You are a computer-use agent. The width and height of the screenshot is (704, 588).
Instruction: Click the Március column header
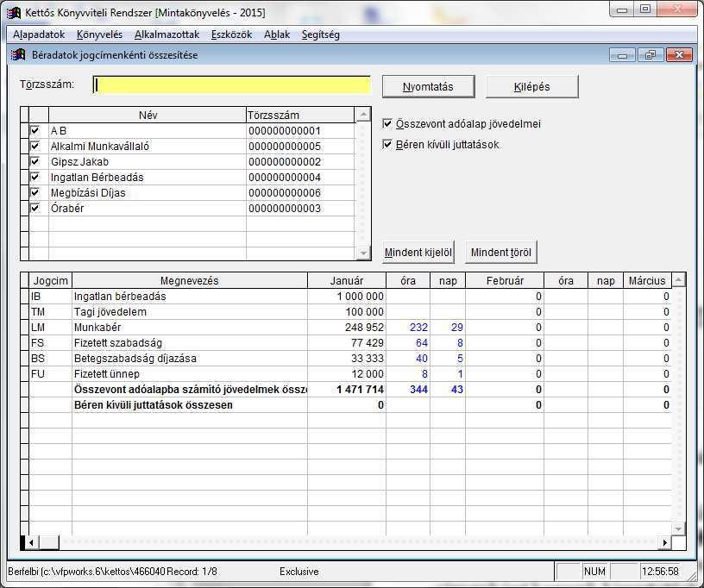pos(647,281)
